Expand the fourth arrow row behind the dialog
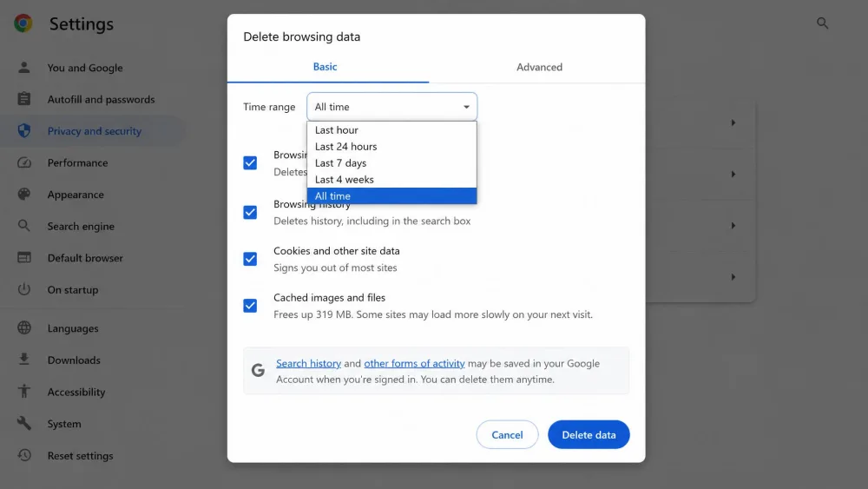The height and width of the screenshot is (489, 868). click(x=733, y=277)
